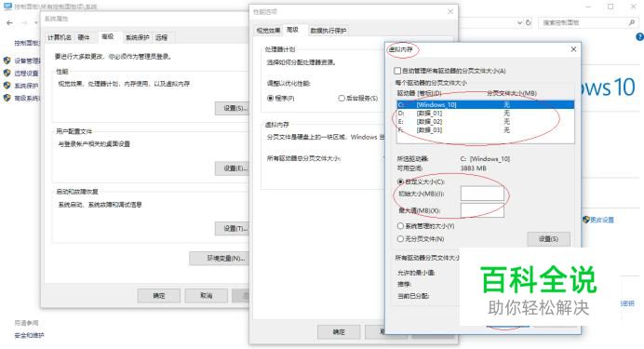Click 设置(T) button under 启动和故障恢复

point(233,228)
